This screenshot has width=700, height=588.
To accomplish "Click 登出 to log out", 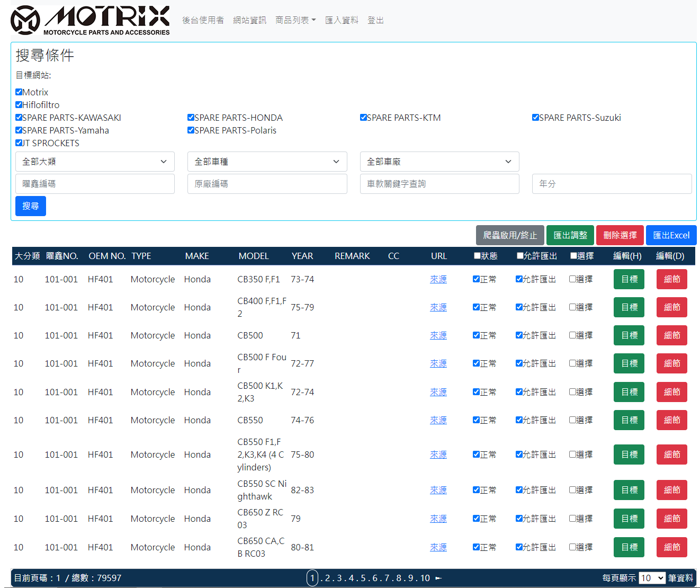I will tap(375, 20).
